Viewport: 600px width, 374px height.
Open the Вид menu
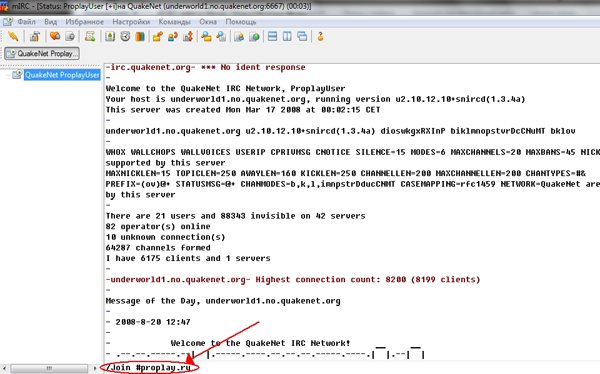coord(51,22)
